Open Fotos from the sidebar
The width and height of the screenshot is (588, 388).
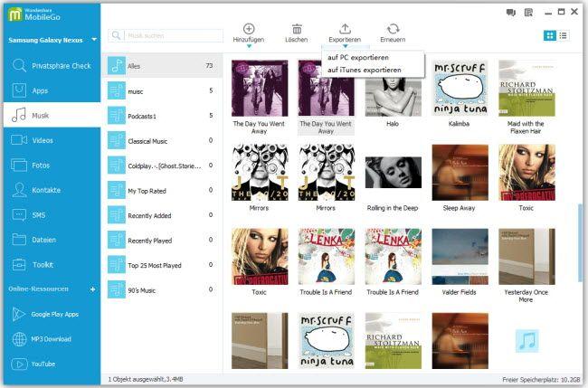click(52, 165)
